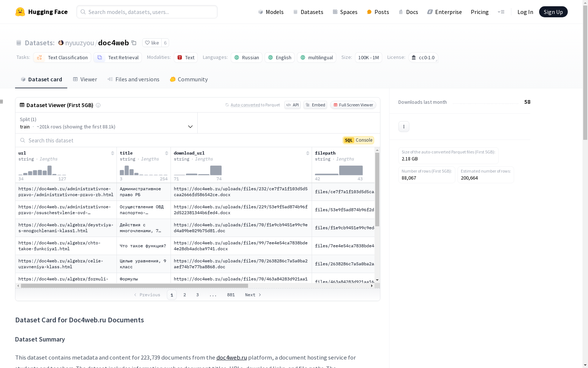Open the Pricing page

[480, 12]
